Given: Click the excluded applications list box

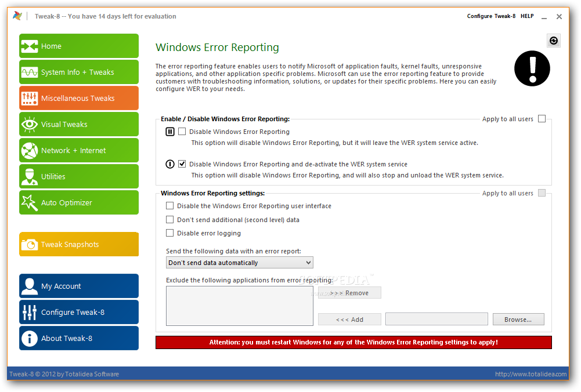Looking at the screenshot, I should click(239, 306).
